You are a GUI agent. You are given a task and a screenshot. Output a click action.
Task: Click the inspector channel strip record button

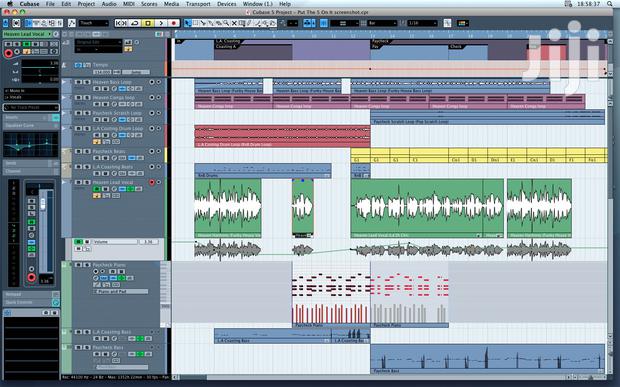(x=32, y=278)
